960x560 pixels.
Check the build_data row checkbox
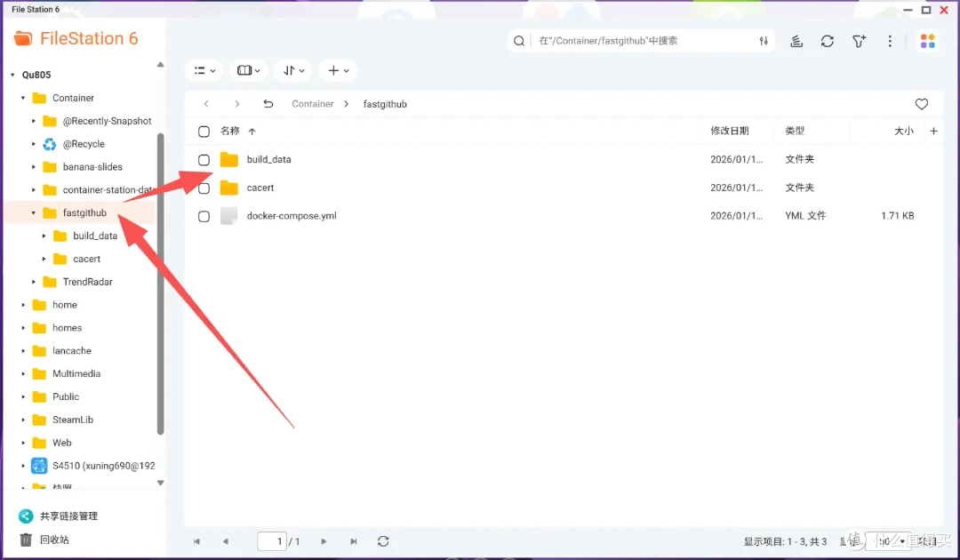click(x=204, y=160)
